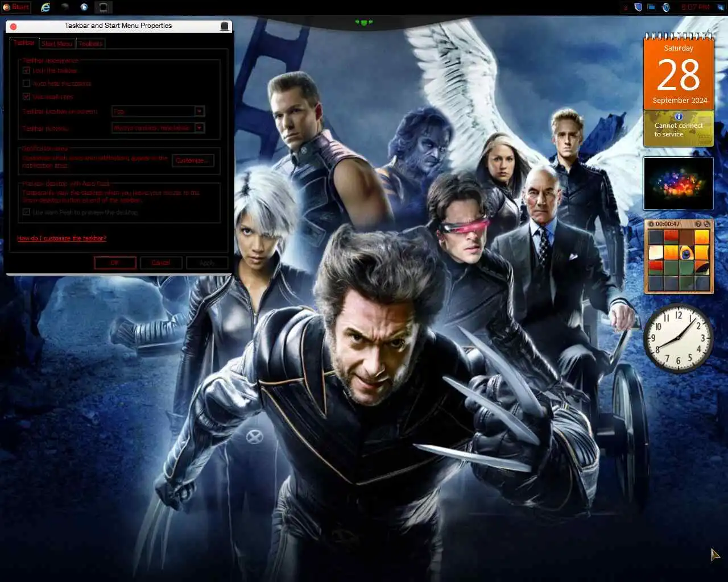The image size is (728, 582).
Task: Shuffle the picture puzzle gadget
Action: point(707,224)
